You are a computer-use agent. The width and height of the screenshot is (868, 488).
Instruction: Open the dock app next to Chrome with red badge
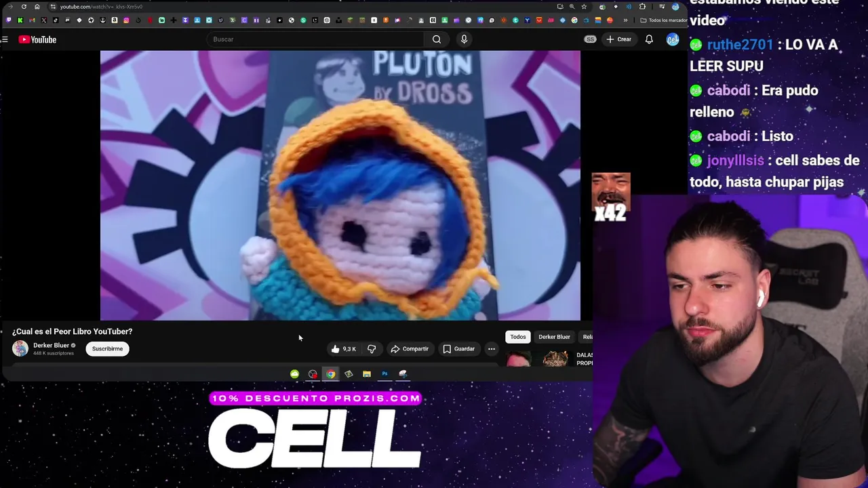[x=313, y=374]
